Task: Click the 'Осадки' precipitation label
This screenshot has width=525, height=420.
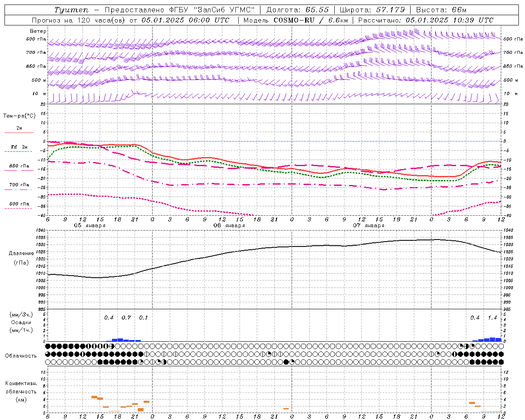Action: (21, 322)
